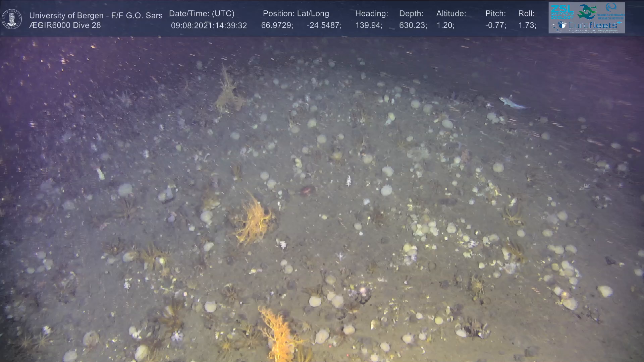Click the University of Bergen seal logo
Image resolution: width=644 pixels, height=362 pixels.
tap(12, 19)
